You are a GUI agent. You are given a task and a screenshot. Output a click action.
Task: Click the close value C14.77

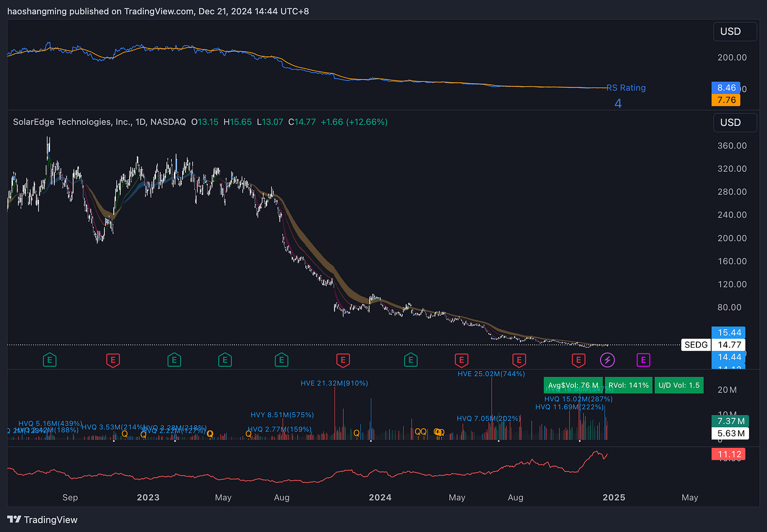click(302, 122)
